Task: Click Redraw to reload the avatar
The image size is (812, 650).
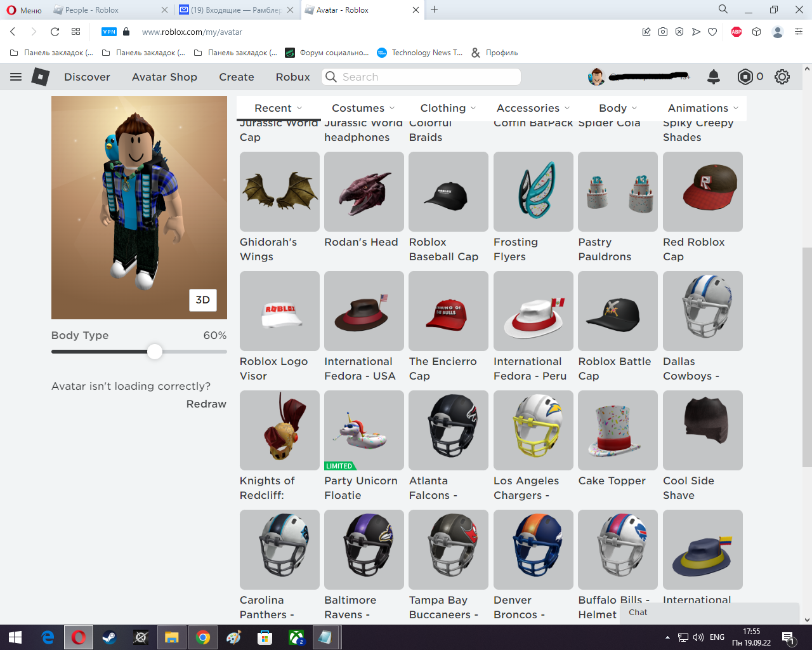Action: coord(206,404)
